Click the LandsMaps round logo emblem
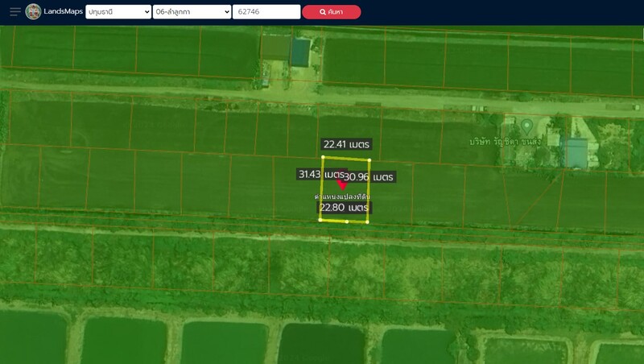This screenshot has height=364, width=644. [33, 12]
